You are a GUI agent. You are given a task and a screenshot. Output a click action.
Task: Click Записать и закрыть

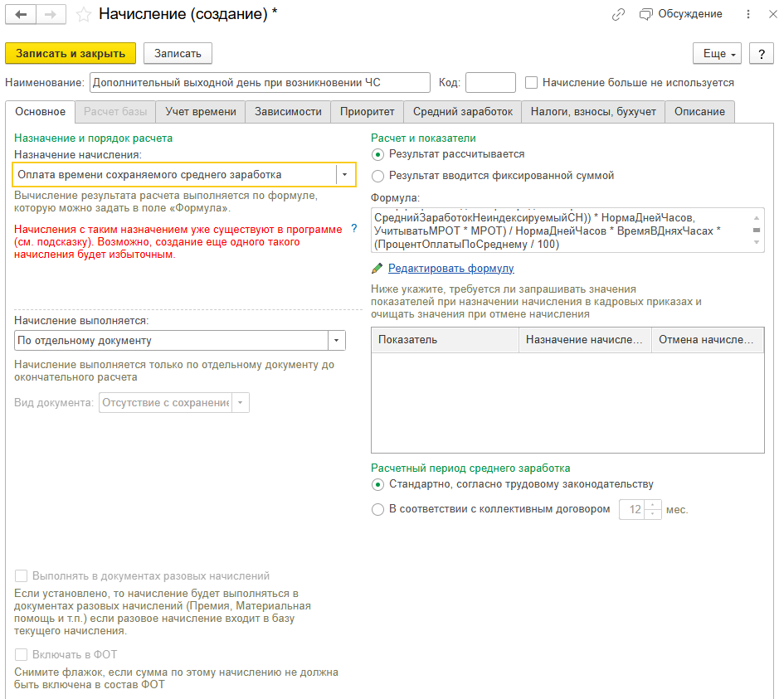[71, 53]
